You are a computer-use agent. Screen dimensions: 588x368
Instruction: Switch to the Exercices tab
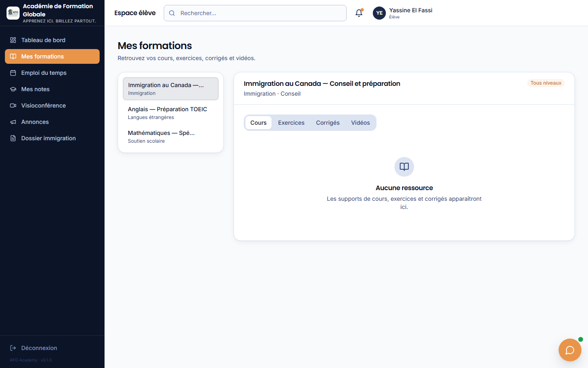pos(291,123)
